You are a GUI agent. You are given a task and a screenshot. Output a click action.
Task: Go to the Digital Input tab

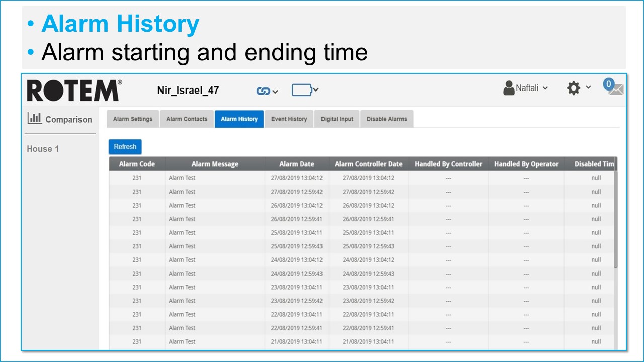(x=337, y=119)
